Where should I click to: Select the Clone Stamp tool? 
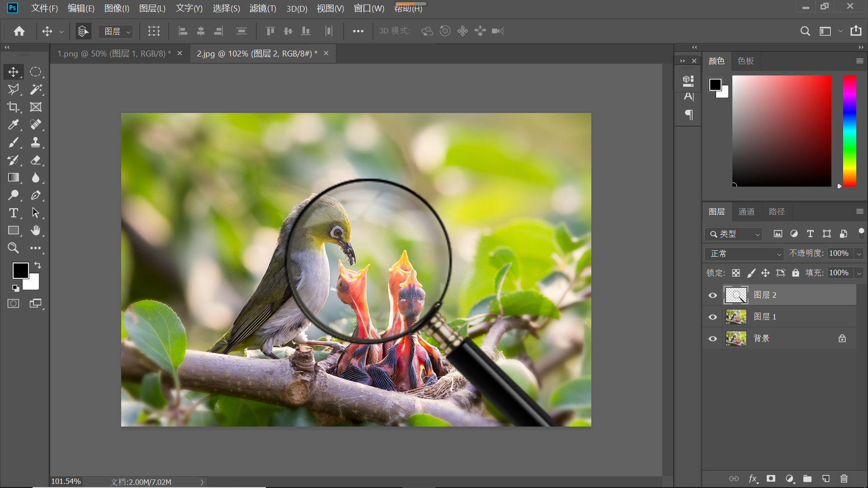pyautogui.click(x=36, y=142)
